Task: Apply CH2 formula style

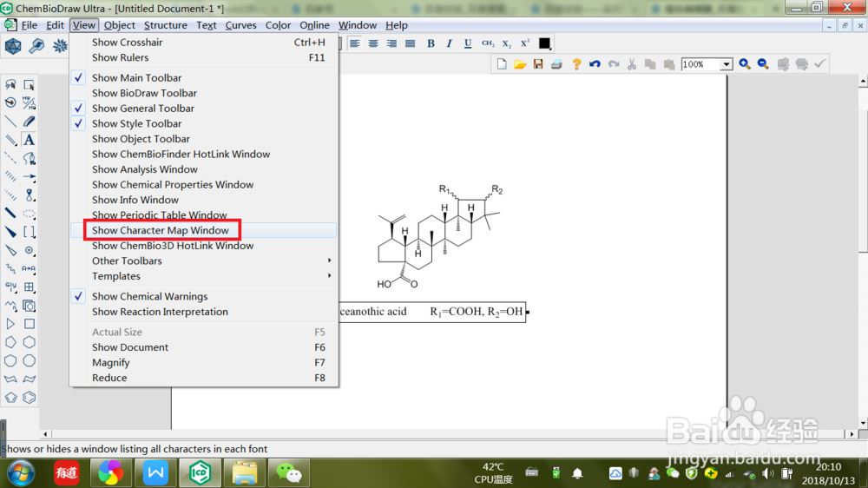Action: 488,43
